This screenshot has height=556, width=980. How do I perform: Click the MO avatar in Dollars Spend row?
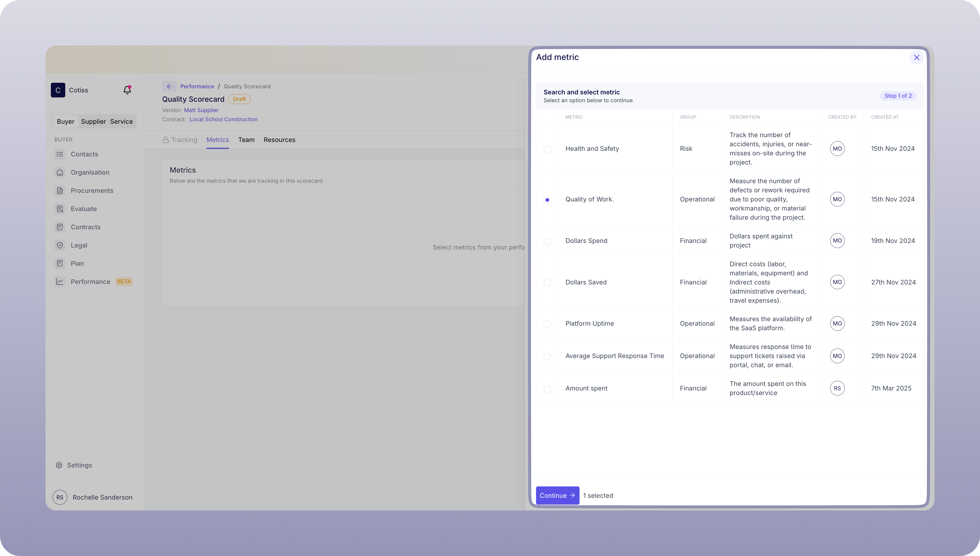(837, 241)
